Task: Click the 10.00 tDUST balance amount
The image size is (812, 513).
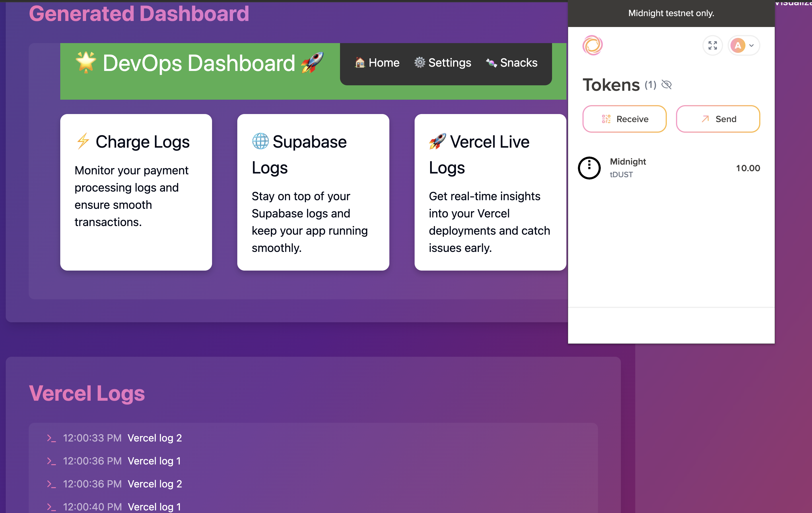Action: coord(748,168)
